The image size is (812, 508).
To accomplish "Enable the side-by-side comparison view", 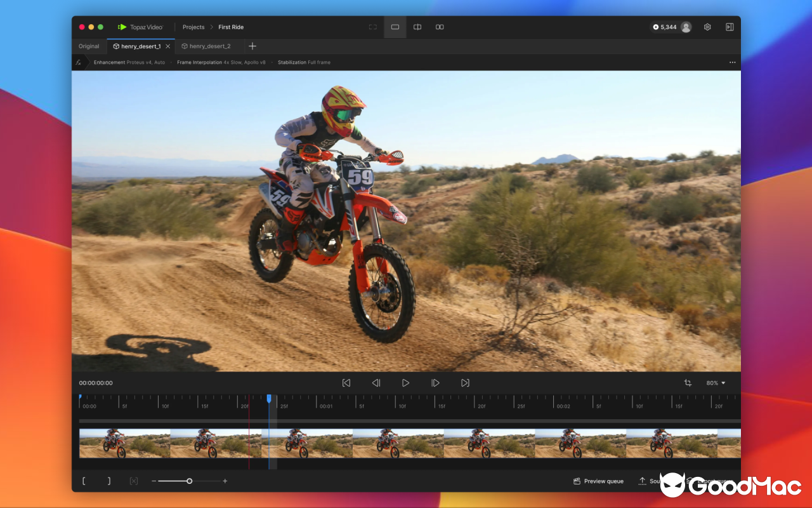I will (439, 27).
